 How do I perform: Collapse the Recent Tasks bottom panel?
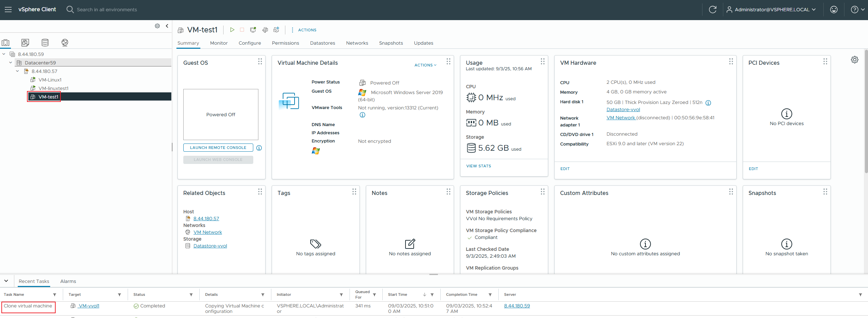(x=6, y=281)
